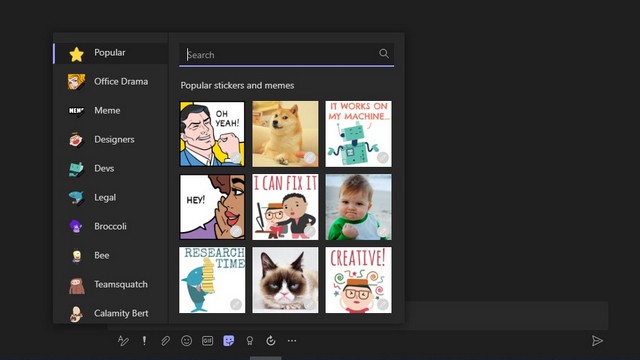The image size is (640, 360).
Task: Open the Teamsquatch category
Action: [111, 284]
